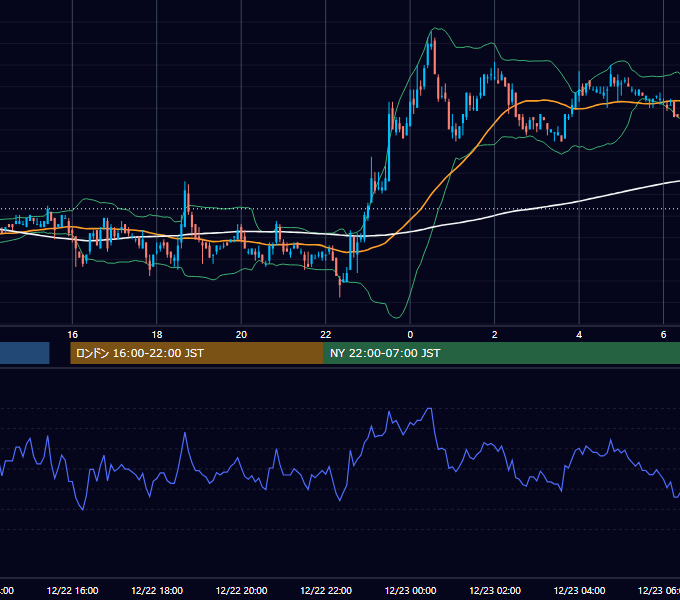
Task: Click hour label 16 on price chart axis
Action: [72, 334]
